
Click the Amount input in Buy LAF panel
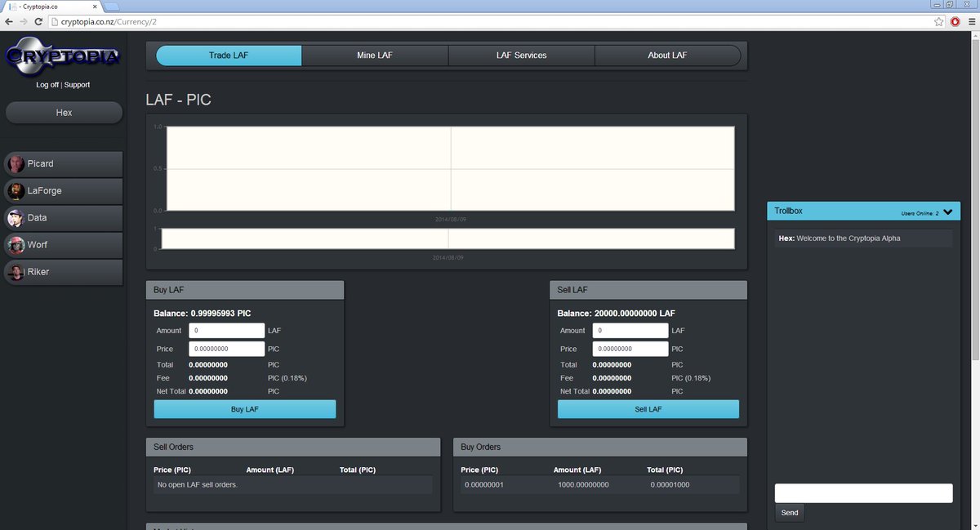(226, 330)
